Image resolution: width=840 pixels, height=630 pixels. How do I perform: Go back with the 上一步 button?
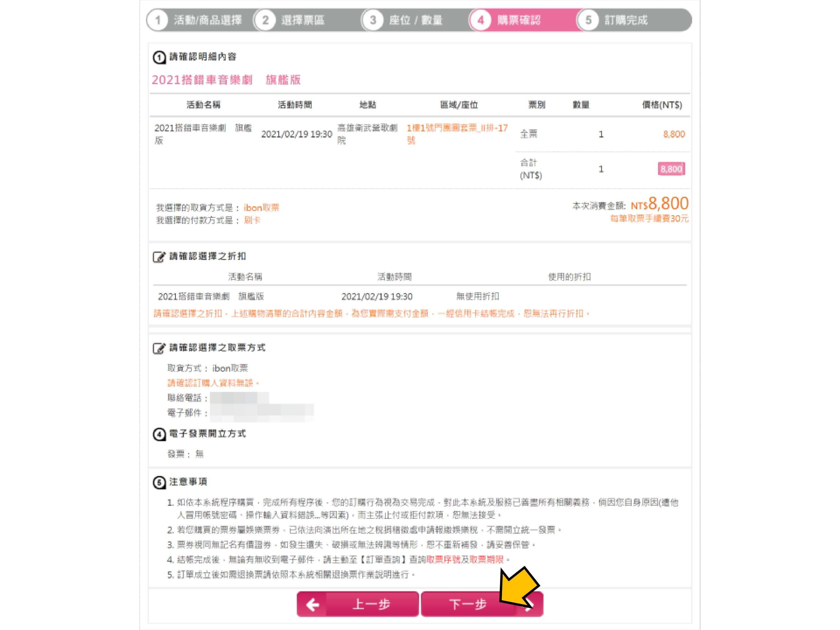(358, 604)
